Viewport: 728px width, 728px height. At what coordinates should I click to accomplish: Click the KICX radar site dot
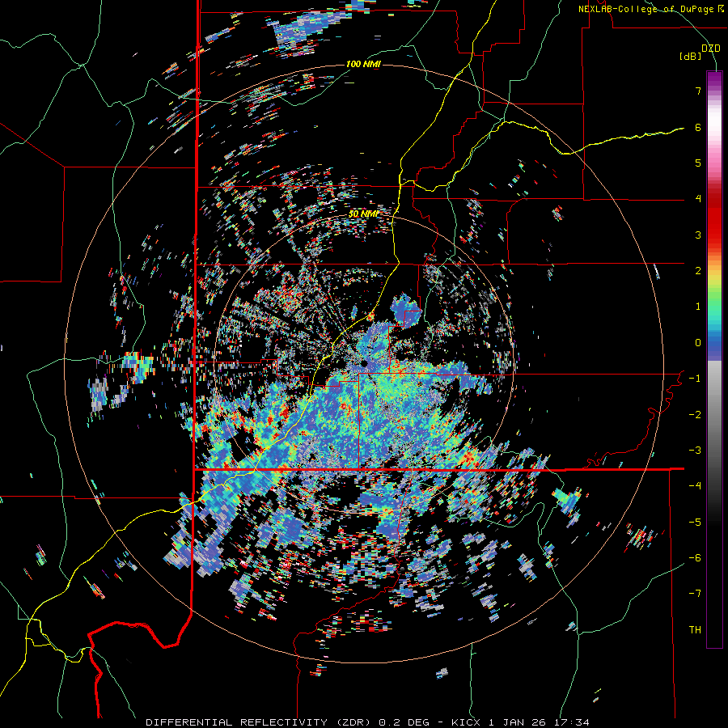(365, 363)
